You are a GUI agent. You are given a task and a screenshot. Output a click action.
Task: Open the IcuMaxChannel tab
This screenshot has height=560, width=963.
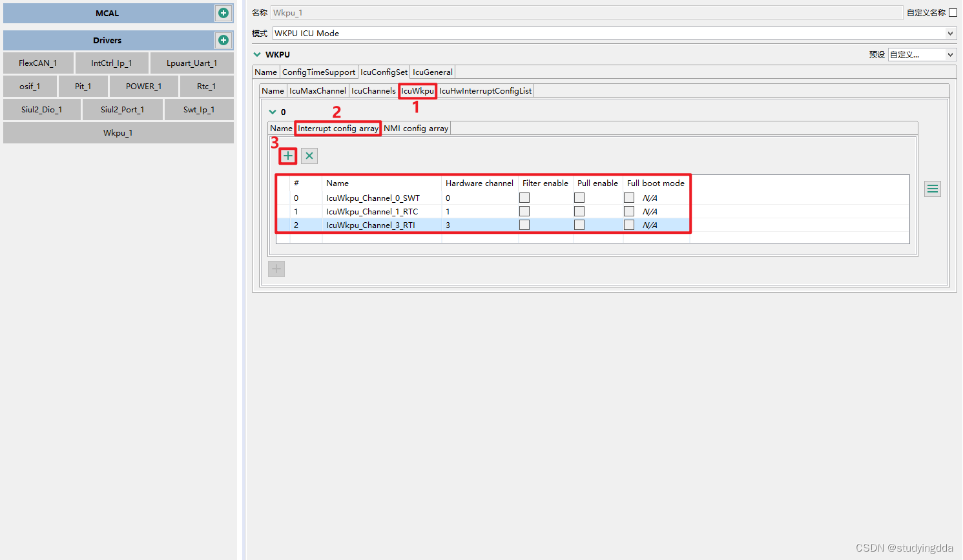click(318, 90)
